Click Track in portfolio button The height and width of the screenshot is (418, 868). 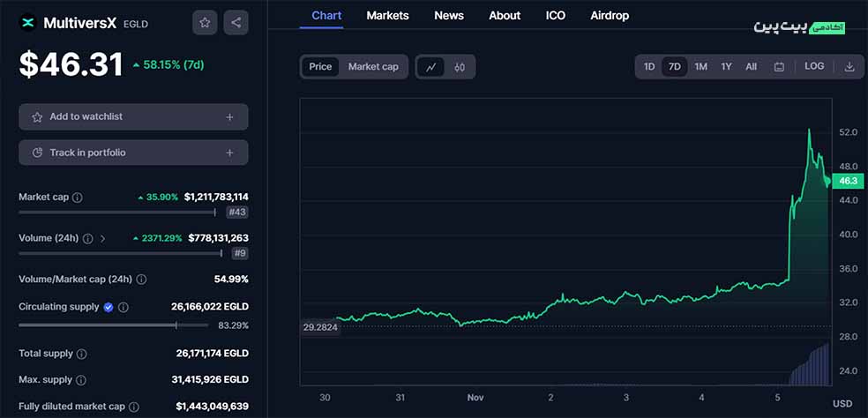133,153
